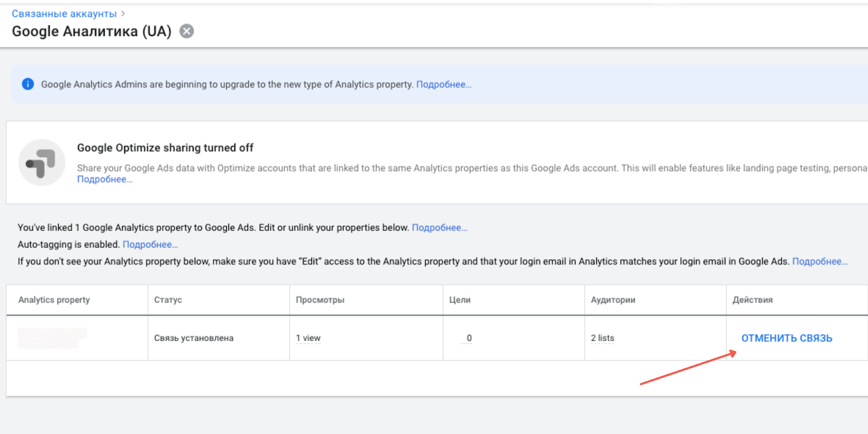
Task: Click the 'Статус' column header
Action: click(x=168, y=300)
